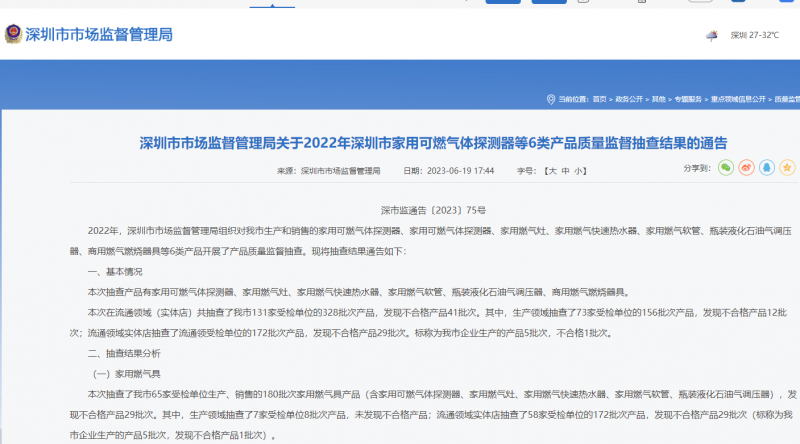Set font size to 中 (medium)

[x=565, y=171]
